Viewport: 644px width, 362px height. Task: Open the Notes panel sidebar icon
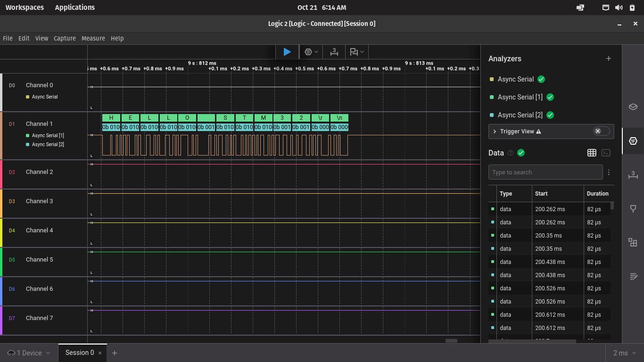click(633, 276)
